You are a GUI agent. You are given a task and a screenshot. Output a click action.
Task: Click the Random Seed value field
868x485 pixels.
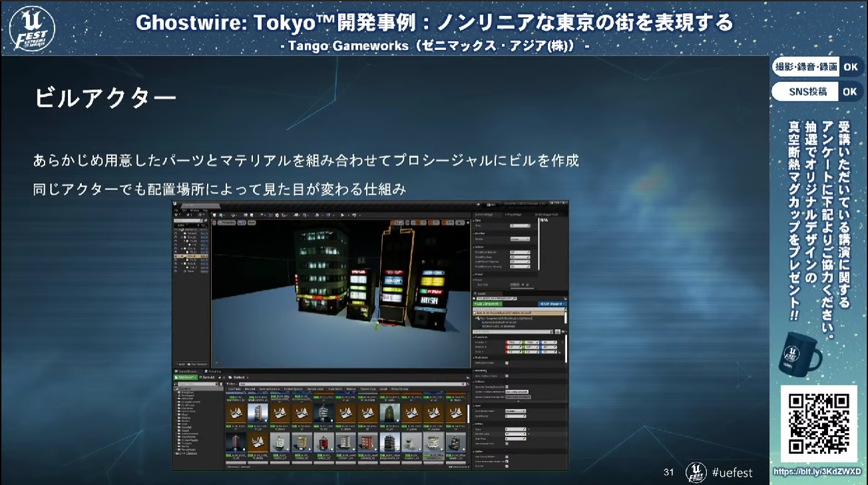tap(515, 434)
